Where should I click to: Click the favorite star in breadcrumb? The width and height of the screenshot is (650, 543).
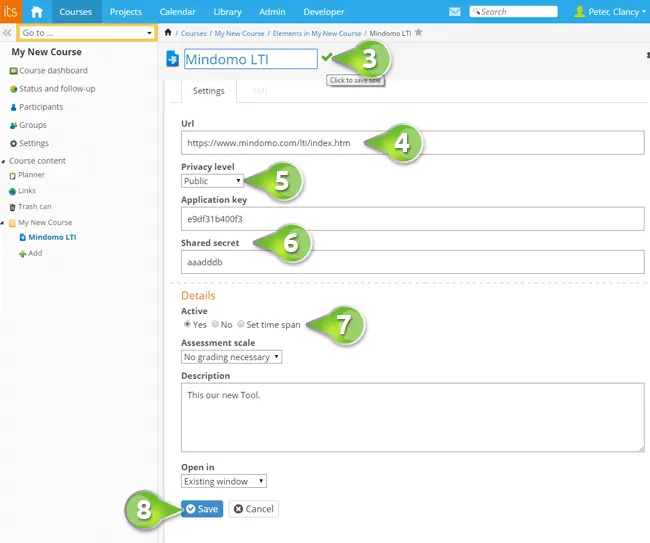(x=418, y=33)
